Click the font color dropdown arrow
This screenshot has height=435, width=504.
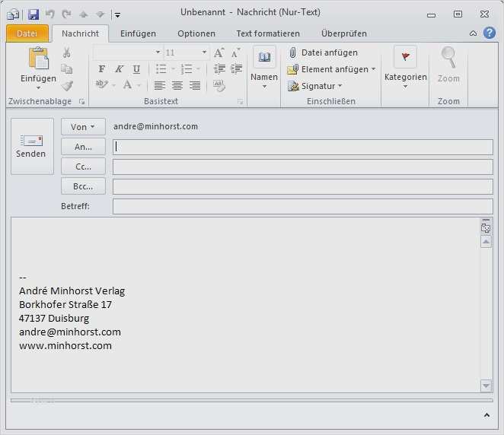point(139,85)
